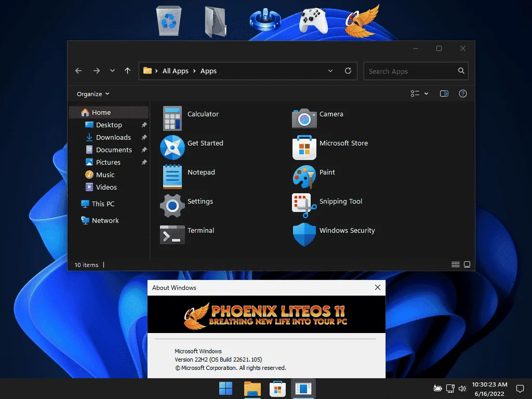Open the Paint app icon
The image size is (532, 399).
tap(304, 177)
